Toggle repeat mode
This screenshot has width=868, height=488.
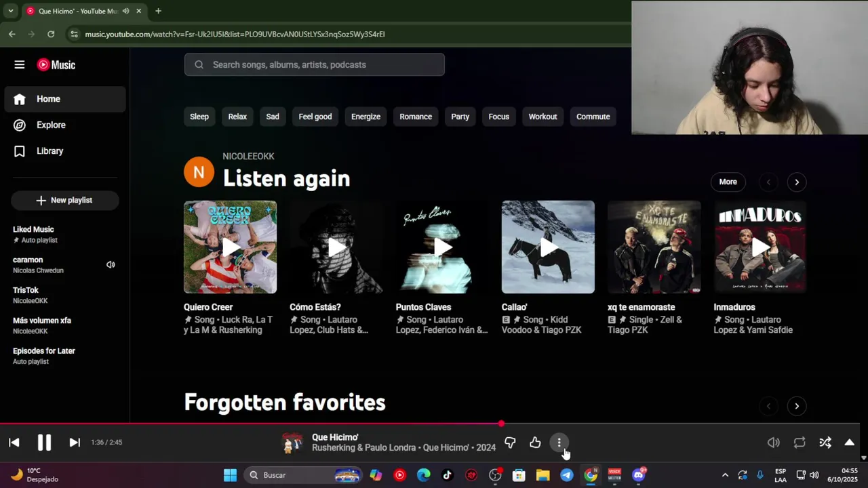(800, 443)
